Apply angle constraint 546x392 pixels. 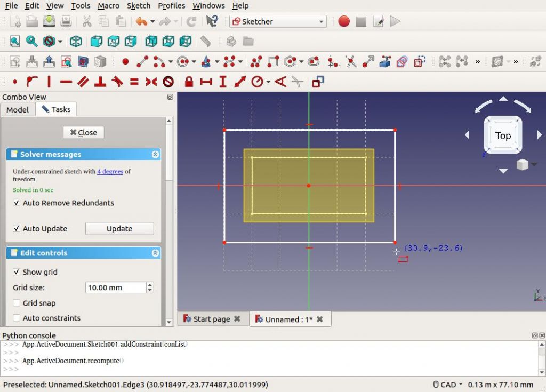coord(280,82)
